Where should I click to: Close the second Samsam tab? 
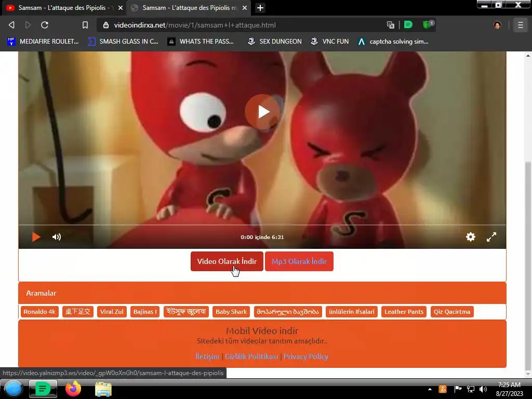(245, 7)
